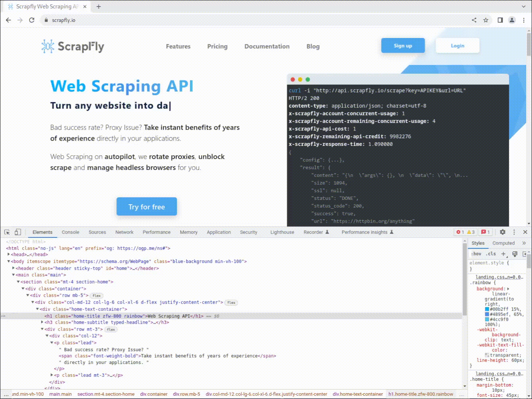532x399 pixels.
Task: Collapse the main element node
Action: tap(14, 275)
